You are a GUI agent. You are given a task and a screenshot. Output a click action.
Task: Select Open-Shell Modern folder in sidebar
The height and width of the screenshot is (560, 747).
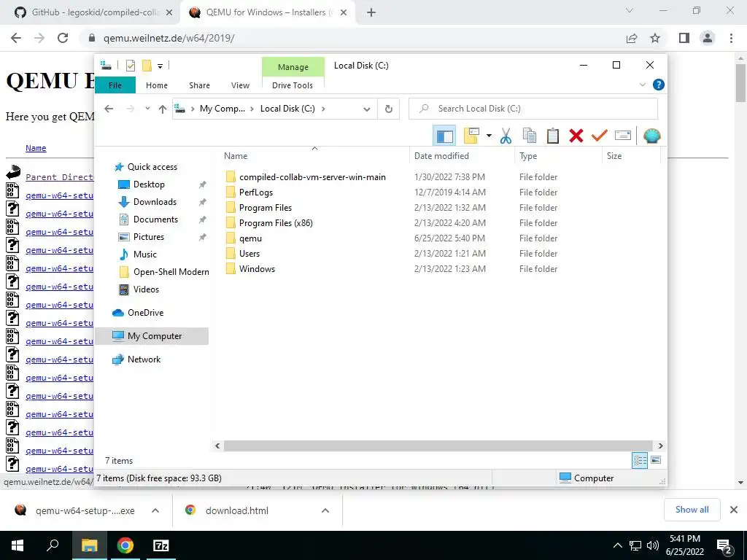[171, 272]
